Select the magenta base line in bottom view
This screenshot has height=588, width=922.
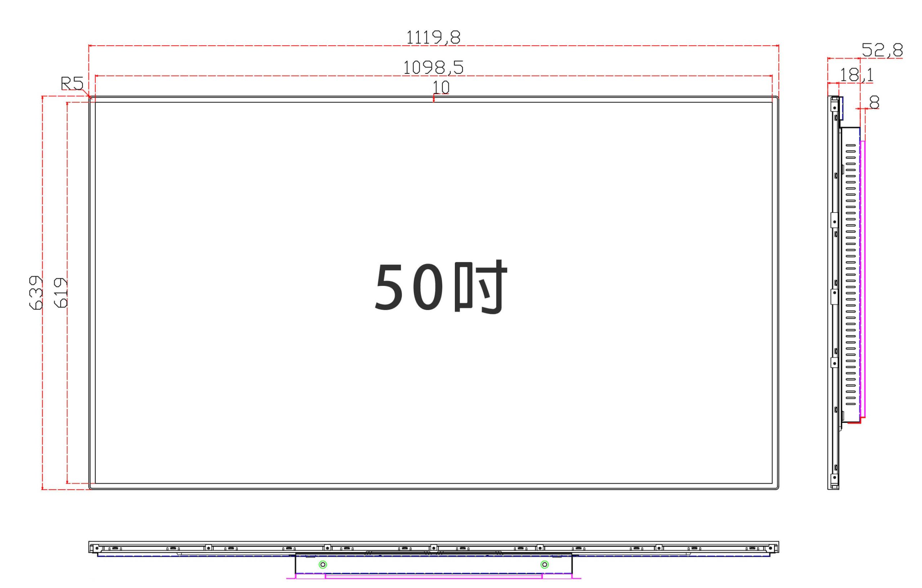tap(433, 578)
